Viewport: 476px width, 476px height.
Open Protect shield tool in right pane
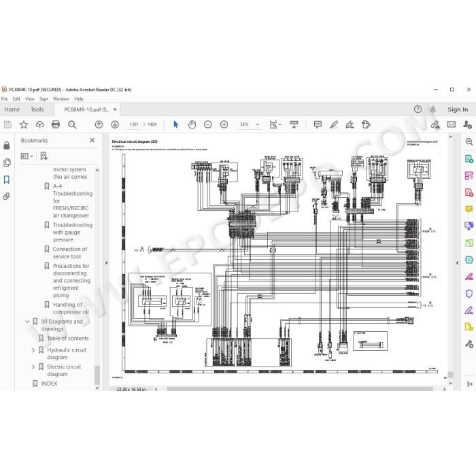click(469, 293)
